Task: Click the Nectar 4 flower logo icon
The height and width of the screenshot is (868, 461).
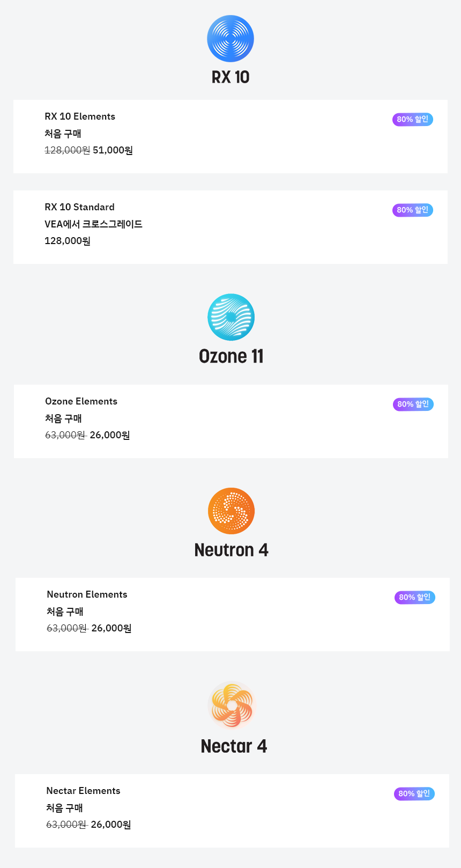Action: coord(232,705)
